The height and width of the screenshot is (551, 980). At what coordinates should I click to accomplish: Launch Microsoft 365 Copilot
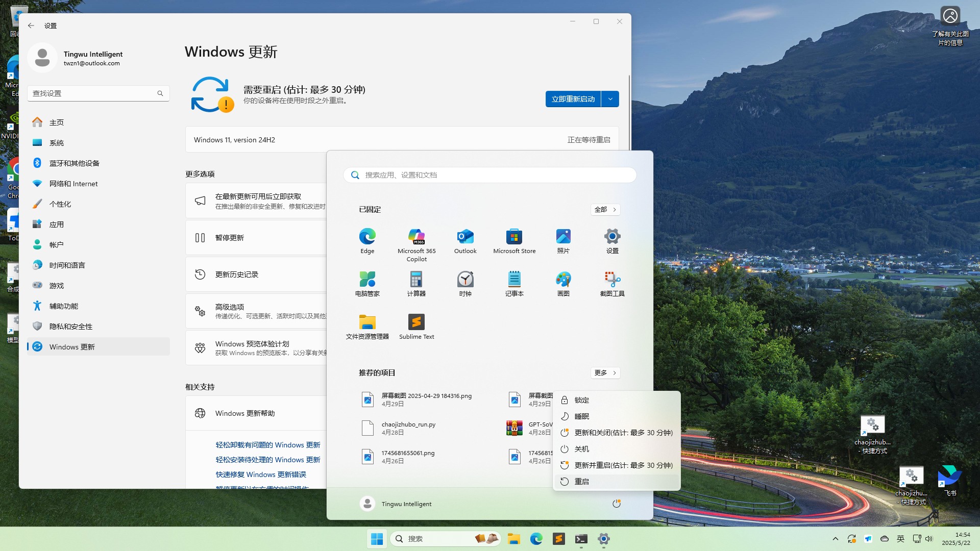point(416,241)
